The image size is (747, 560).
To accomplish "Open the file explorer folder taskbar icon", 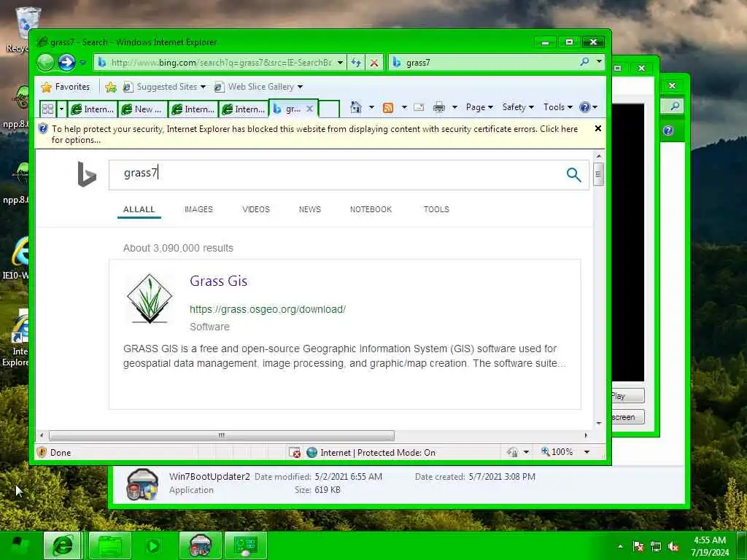I will (x=109, y=545).
